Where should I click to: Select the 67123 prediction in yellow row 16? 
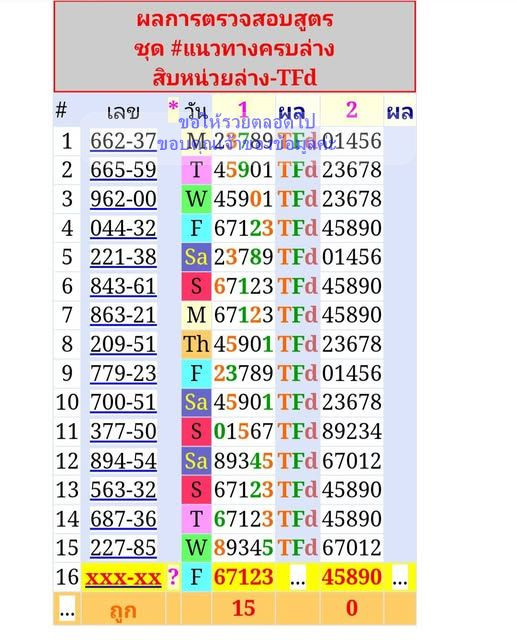tap(243, 577)
